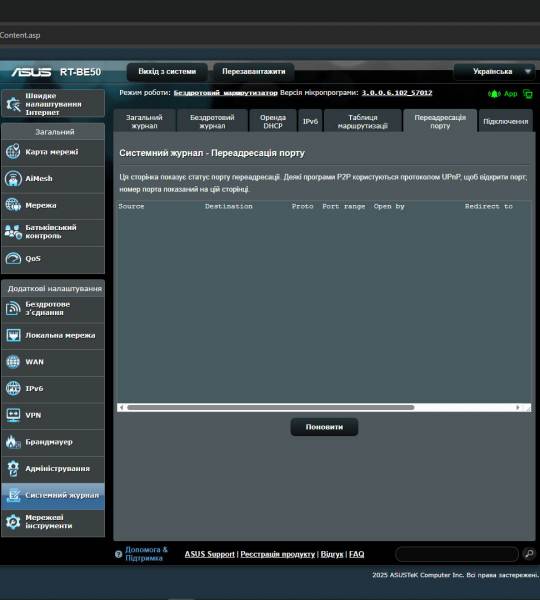This screenshot has width=540, height=600.
Task: Open Локальна мережа menu item
Action: [53, 336]
